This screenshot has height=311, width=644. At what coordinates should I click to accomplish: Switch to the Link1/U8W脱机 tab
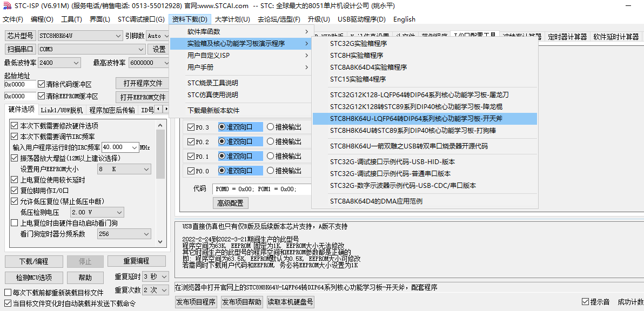point(62,110)
